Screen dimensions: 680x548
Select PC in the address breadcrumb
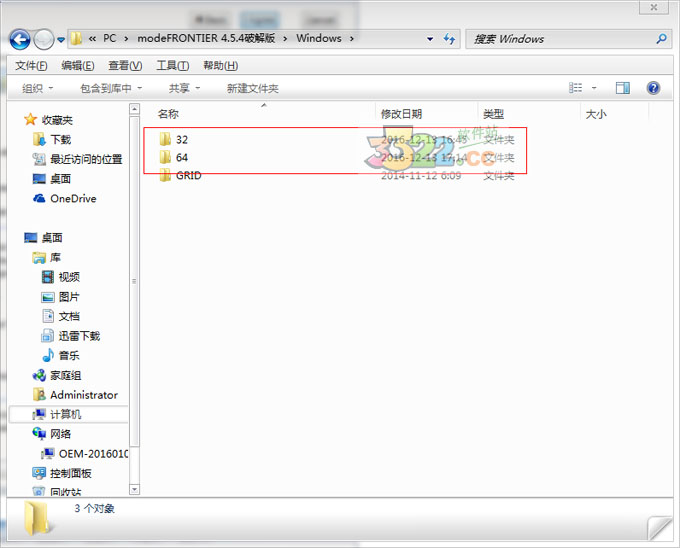tap(109, 39)
